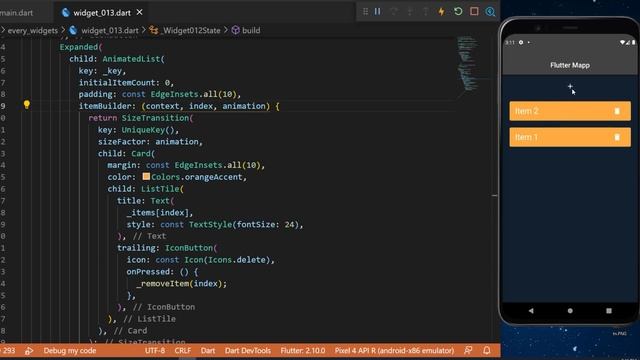Select the Pixel 4 API R emulator device
The height and width of the screenshot is (360, 640).
click(394, 351)
